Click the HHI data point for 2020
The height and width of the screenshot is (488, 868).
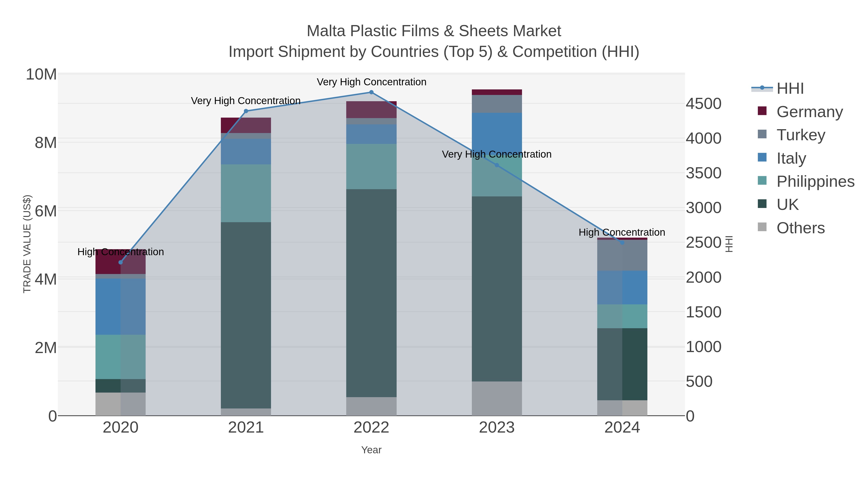click(121, 262)
